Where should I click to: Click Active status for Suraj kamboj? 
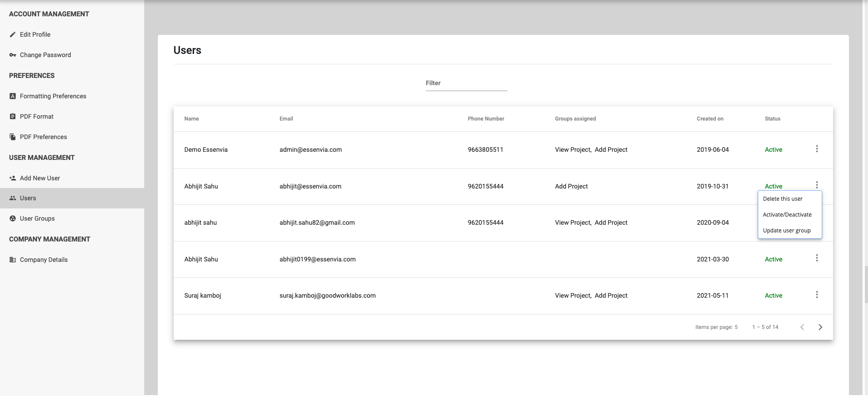click(x=774, y=295)
